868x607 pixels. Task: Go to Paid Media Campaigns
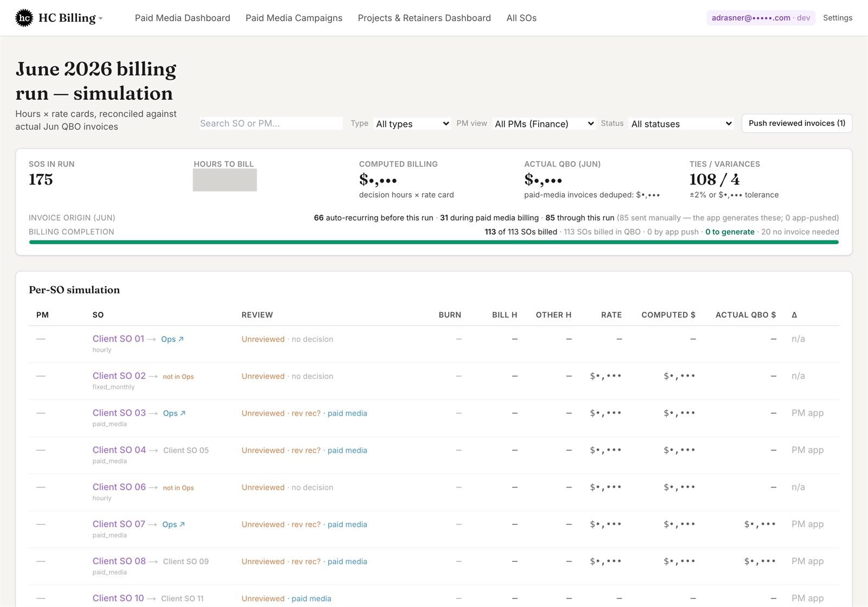294,18
